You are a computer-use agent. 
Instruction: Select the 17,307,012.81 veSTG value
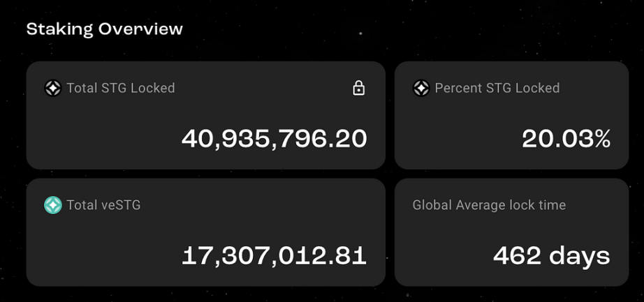point(274,256)
